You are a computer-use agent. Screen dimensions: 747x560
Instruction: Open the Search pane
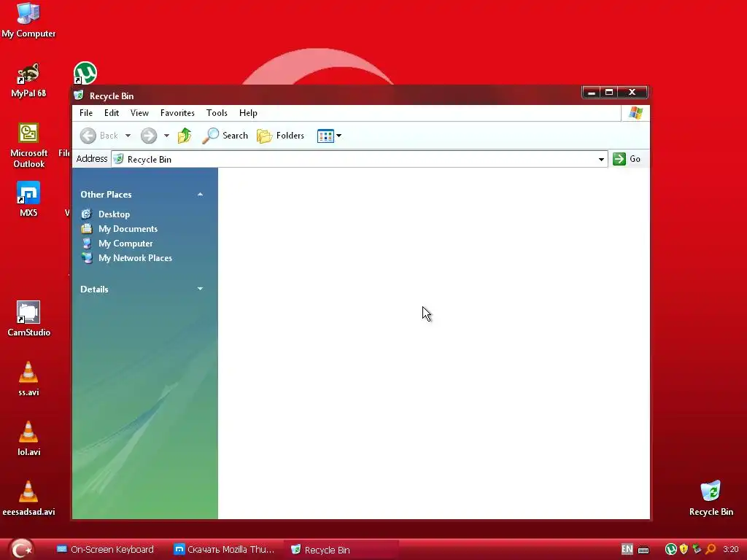pyautogui.click(x=225, y=136)
